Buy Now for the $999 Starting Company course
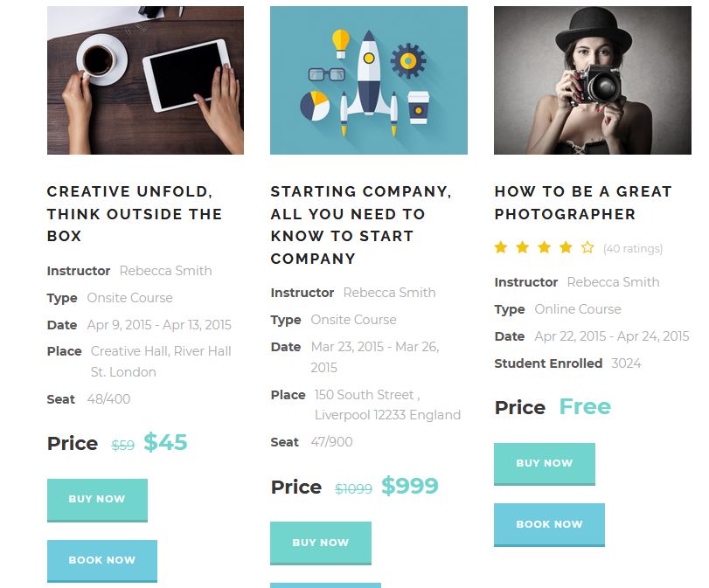Screen dimensions: 709x588 (321, 543)
